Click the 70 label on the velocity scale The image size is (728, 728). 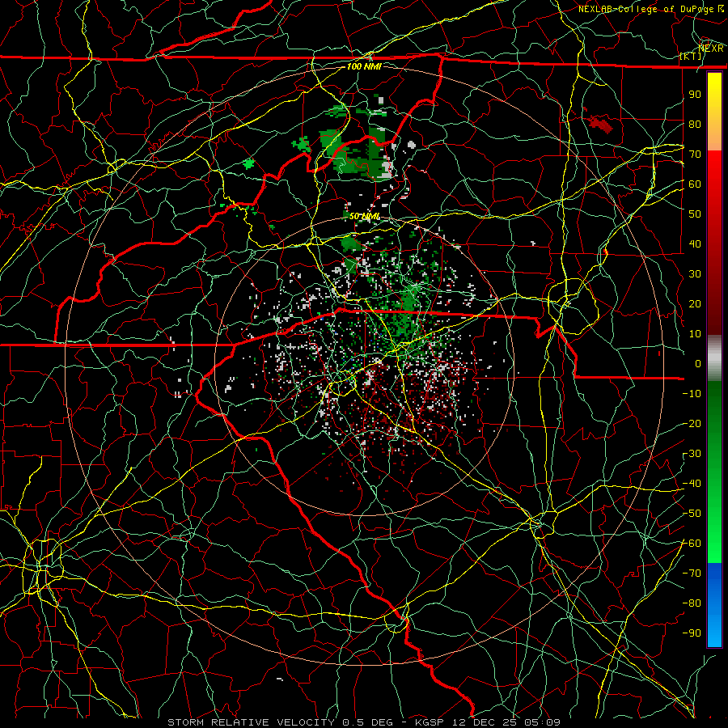(695, 154)
